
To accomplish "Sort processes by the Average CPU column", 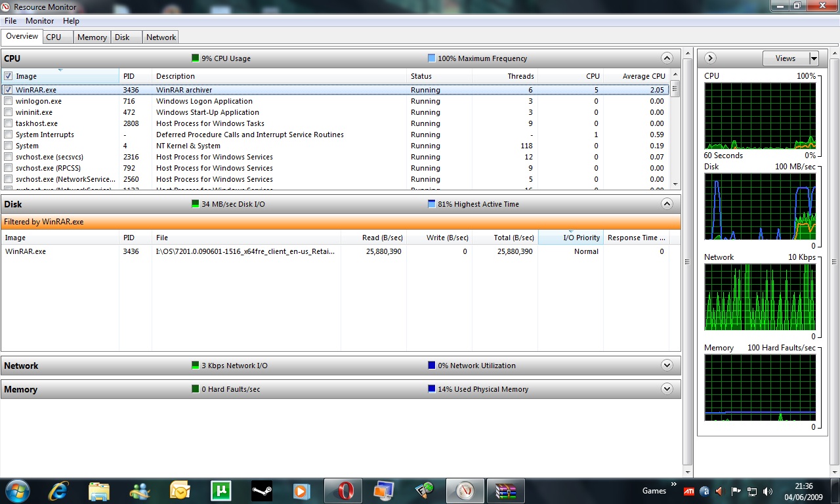I will [643, 76].
